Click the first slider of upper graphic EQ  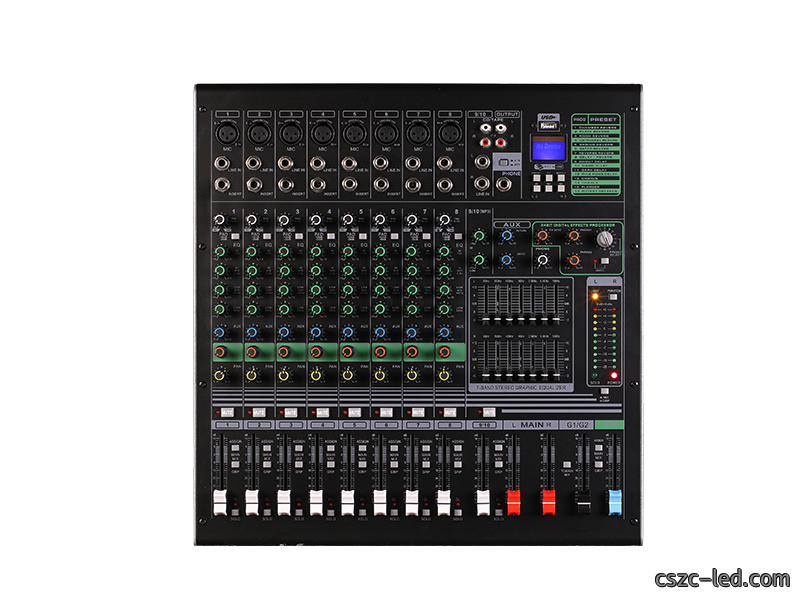[x=485, y=320]
